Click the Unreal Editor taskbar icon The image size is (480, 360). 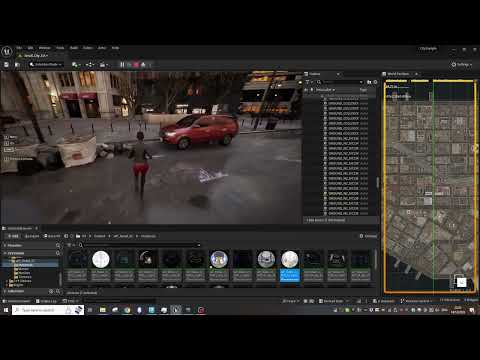(176, 310)
